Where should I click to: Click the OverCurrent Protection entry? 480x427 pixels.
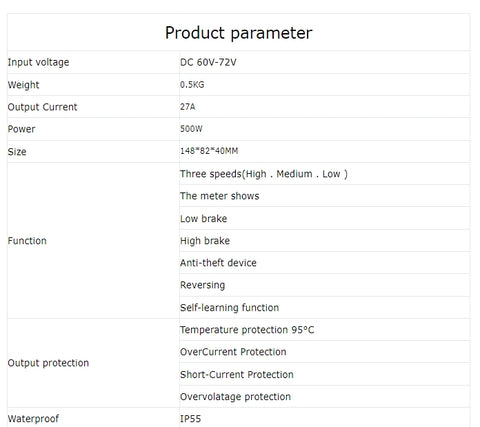(233, 352)
